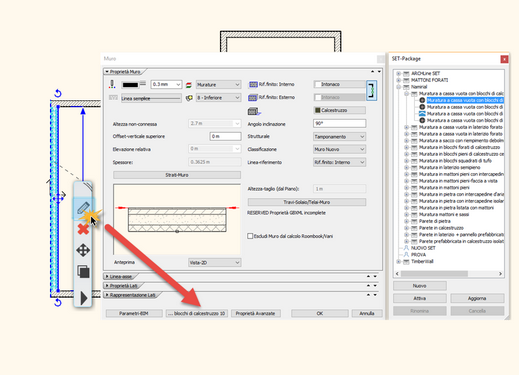This screenshot has height=375, width=519.
Task: Click the black line color swatch
Action: [130, 85]
